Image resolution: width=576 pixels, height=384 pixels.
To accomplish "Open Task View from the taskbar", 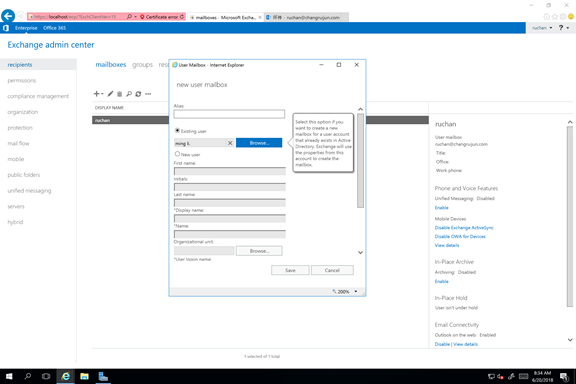I will point(46,376).
